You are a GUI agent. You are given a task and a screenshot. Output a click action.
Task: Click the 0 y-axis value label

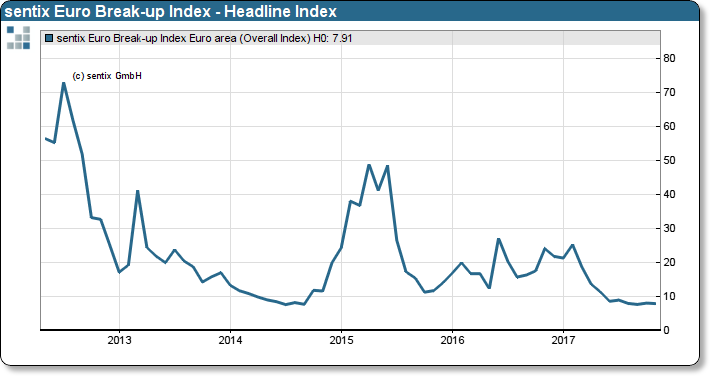[666, 330]
